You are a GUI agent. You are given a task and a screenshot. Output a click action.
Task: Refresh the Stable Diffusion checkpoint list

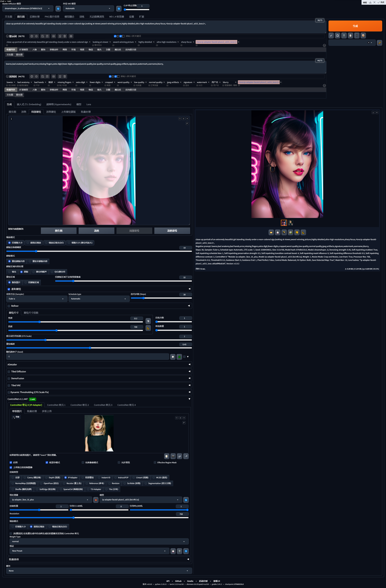click(x=58, y=9)
